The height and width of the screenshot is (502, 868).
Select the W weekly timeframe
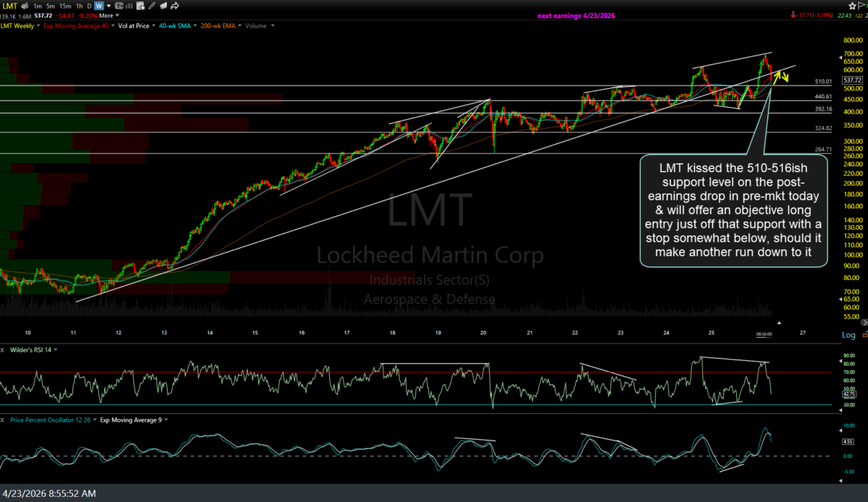[x=99, y=6]
